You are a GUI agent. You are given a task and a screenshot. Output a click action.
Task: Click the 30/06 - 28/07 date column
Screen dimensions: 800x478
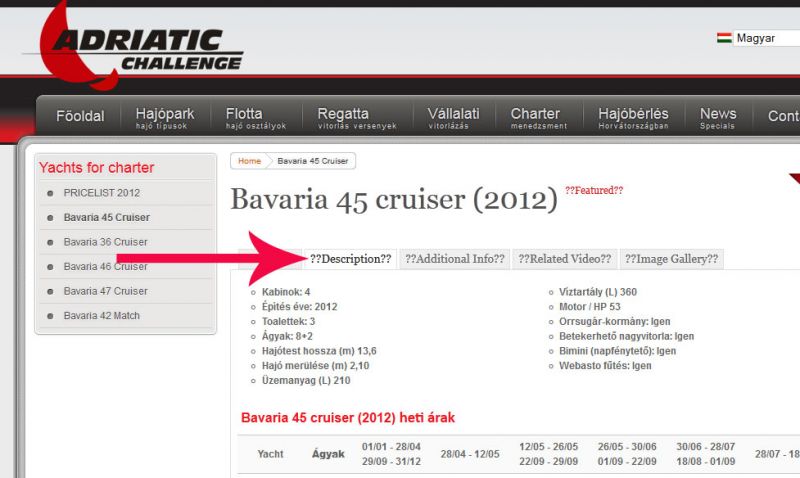706,454
